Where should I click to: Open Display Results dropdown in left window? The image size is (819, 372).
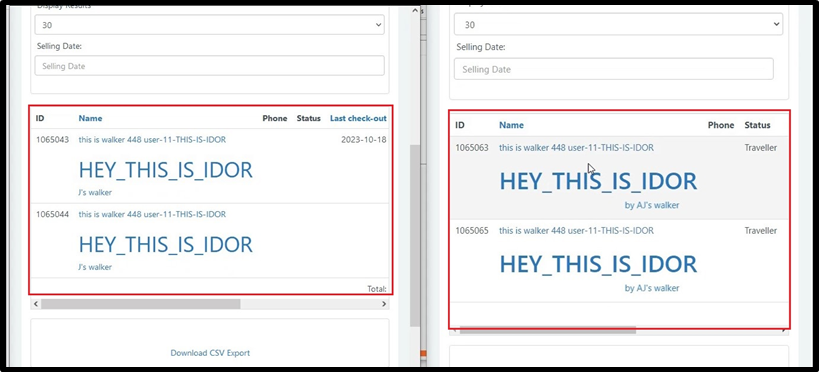(x=209, y=25)
